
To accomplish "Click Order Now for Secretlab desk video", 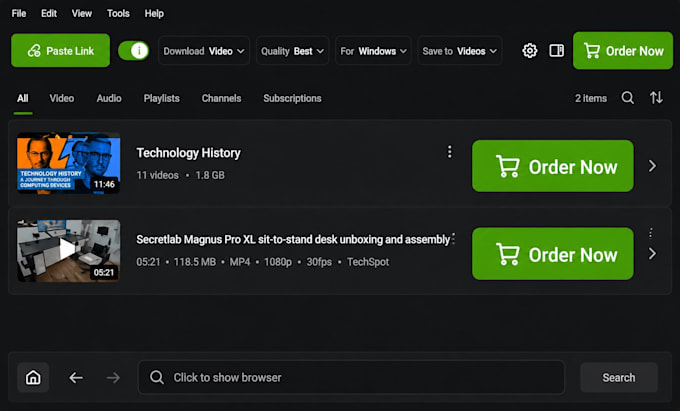I will point(552,254).
